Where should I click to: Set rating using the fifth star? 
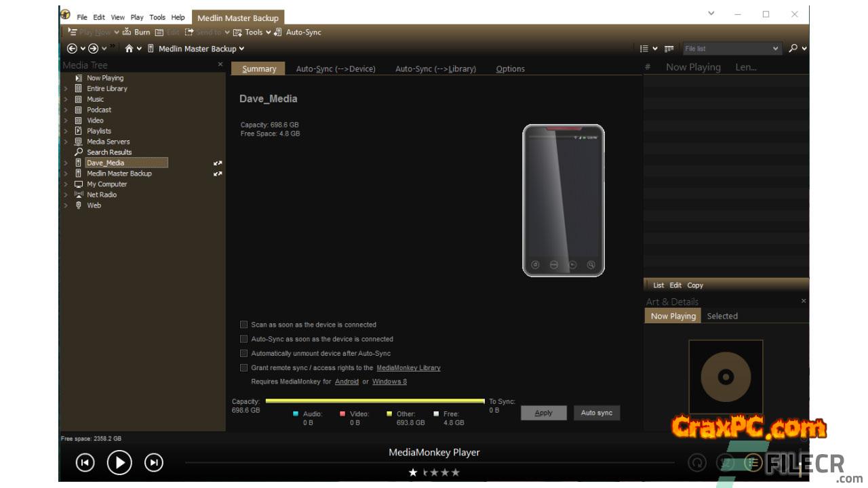[456, 472]
